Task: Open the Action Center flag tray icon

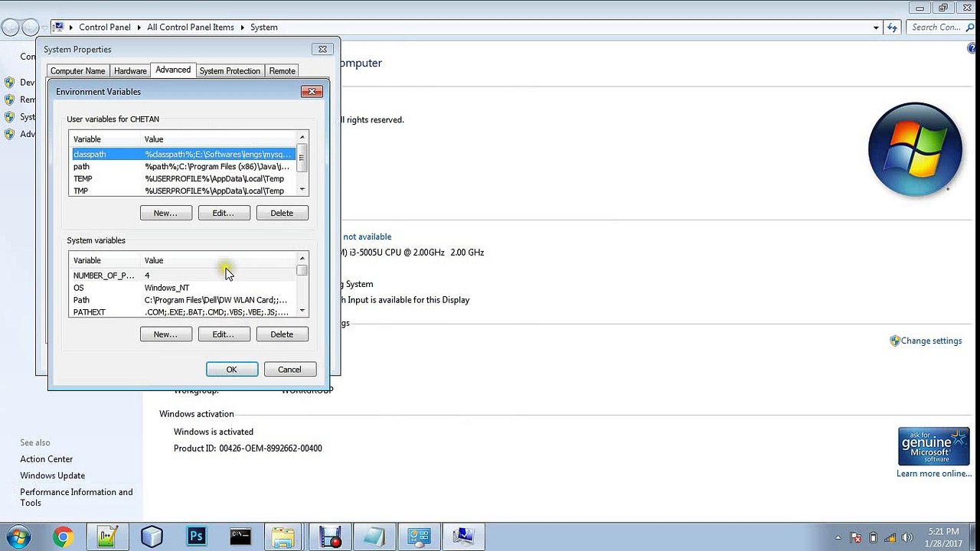Action: [x=856, y=538]
